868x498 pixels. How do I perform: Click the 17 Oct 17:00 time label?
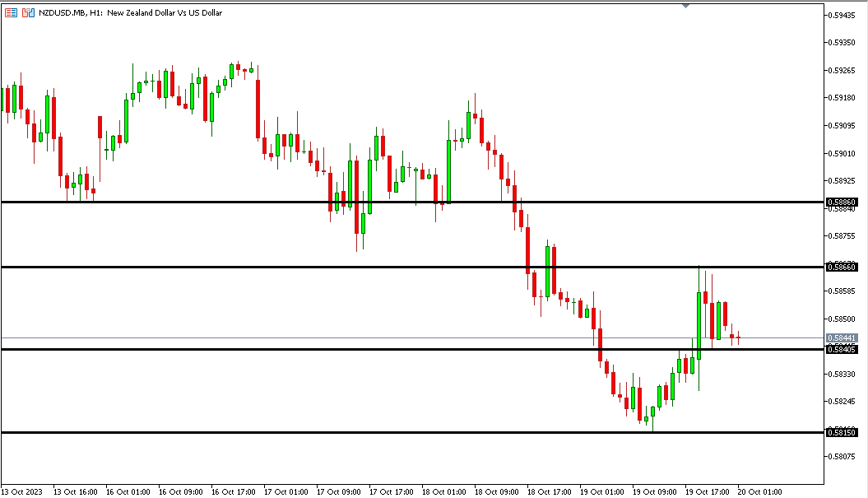pyautogui.click(x=392, y=492)
